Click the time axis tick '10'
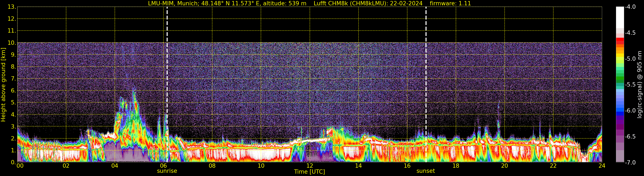 pos(261,166)
